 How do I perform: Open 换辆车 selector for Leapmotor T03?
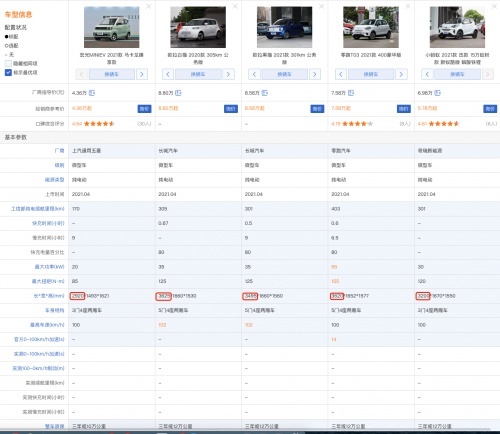click(x=371, y=74)
